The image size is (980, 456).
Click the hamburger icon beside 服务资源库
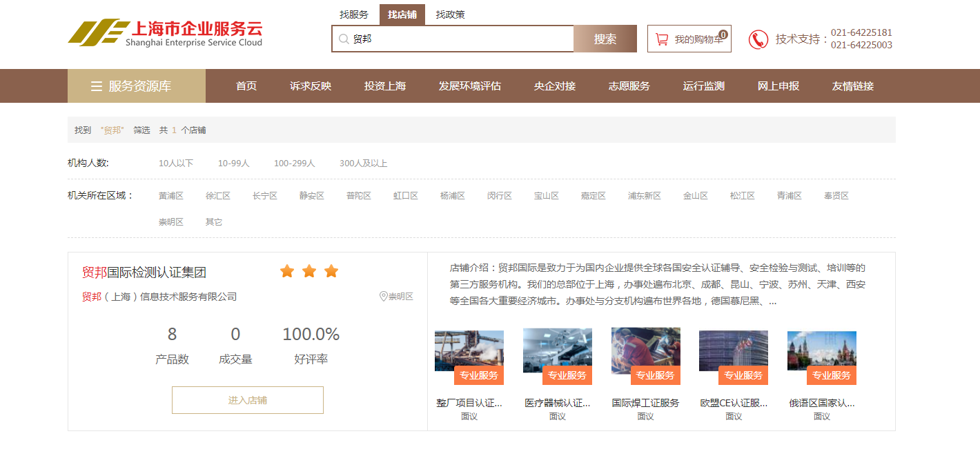[96, 86]
